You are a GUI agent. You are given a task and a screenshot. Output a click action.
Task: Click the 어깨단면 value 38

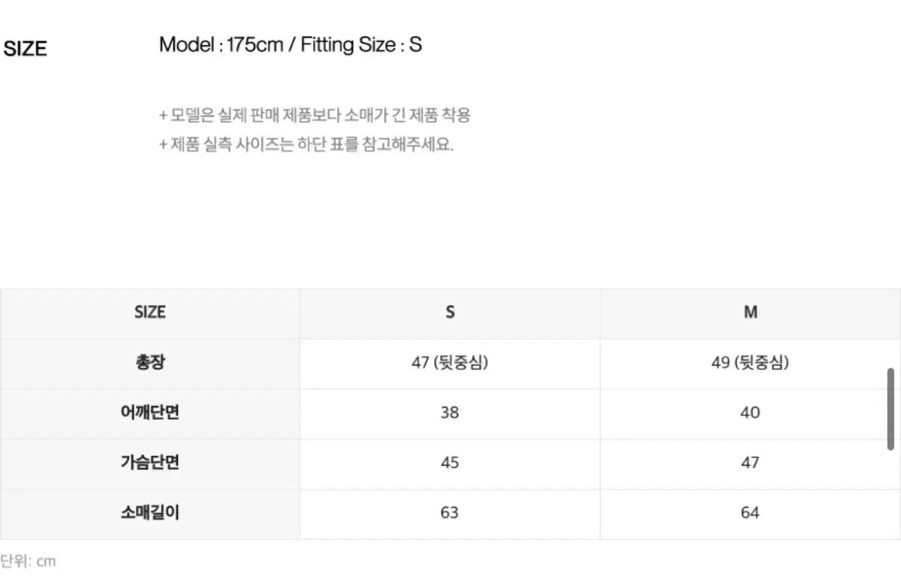[x=450, y=413]
